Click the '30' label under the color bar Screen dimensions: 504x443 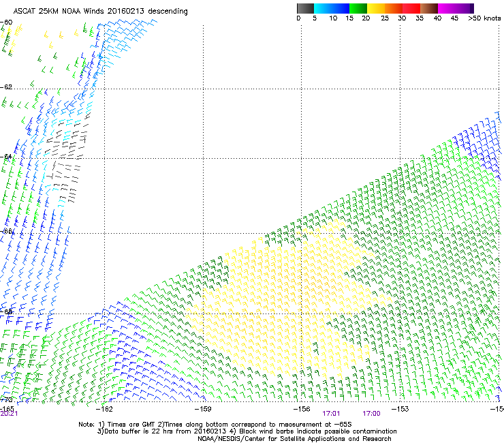[x=402, y=18]
